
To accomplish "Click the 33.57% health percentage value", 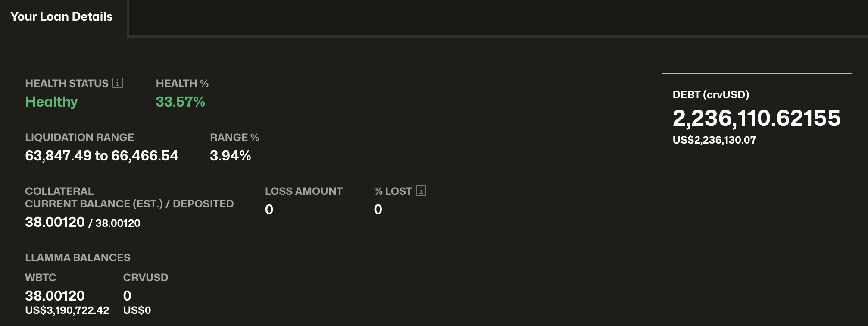I will 180,102.
